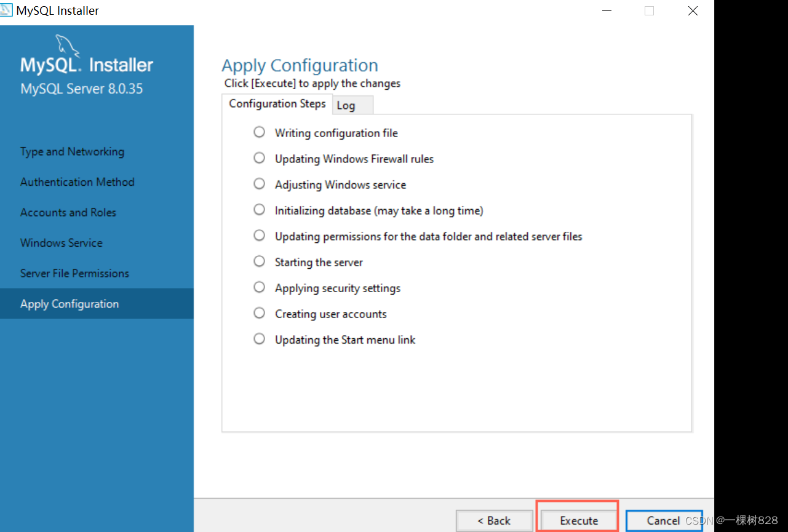Image resolution: width=788 pixels, height=532 pixels.
Task: Click 'Creating user accounts' text
Action: pos(331,314)
